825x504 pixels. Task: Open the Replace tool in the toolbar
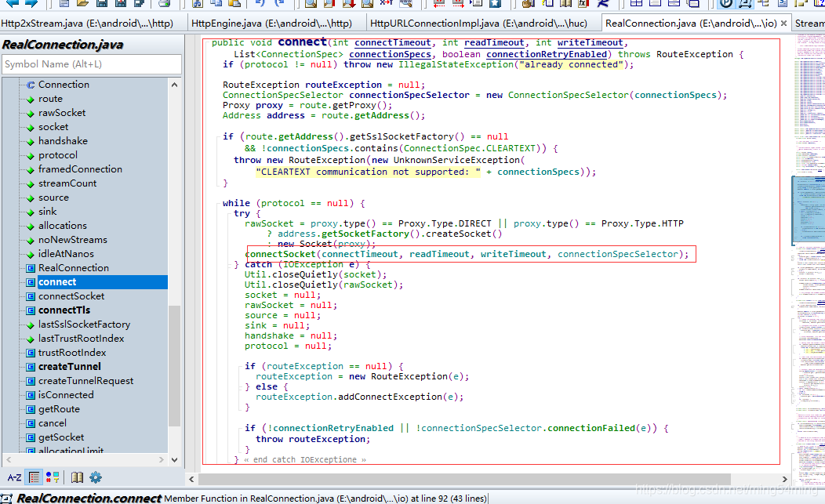386,3
